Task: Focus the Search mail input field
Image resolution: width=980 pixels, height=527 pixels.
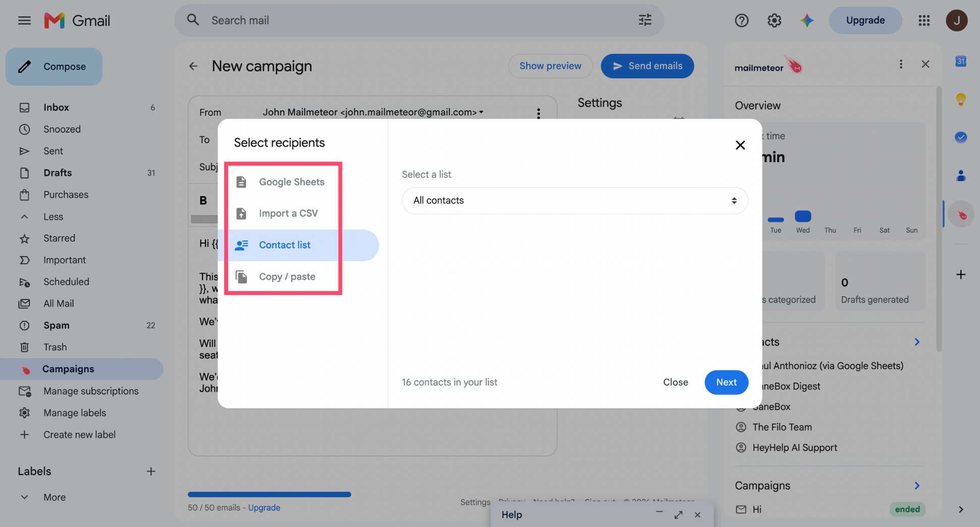Action: [x=419, y=20]
